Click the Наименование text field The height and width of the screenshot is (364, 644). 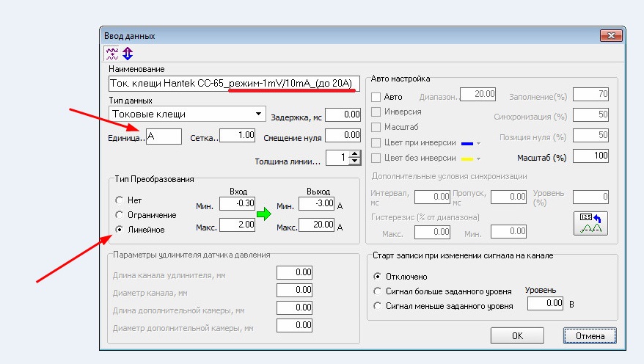234,84
